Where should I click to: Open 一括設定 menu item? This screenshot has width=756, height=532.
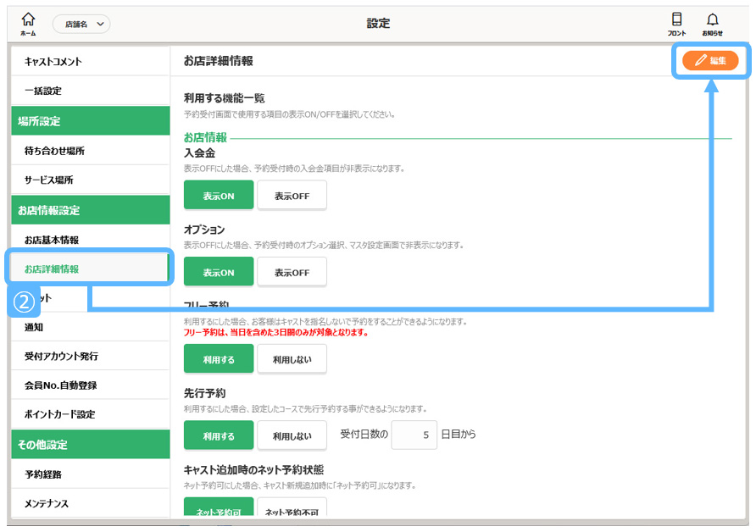[90, 91]
